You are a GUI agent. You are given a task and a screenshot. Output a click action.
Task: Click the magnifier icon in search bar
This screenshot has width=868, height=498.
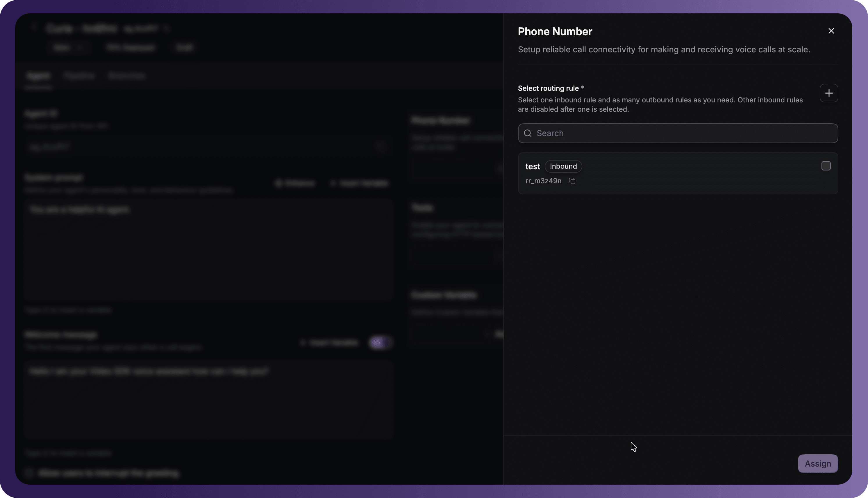coord(528,133)
